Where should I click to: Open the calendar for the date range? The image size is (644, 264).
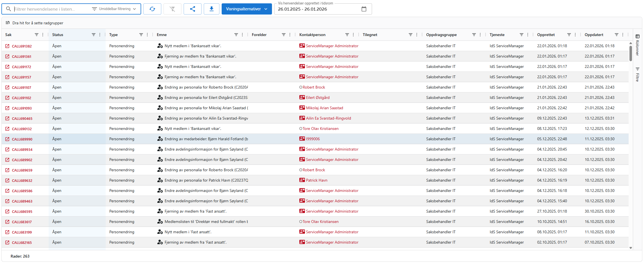pyautogui.click(x=364, y=9)
